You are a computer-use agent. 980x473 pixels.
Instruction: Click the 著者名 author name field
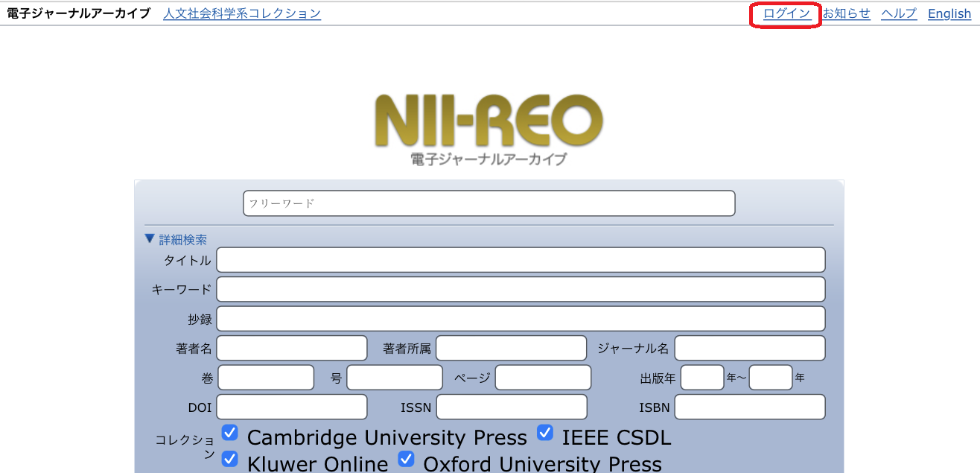coord(292,348)
